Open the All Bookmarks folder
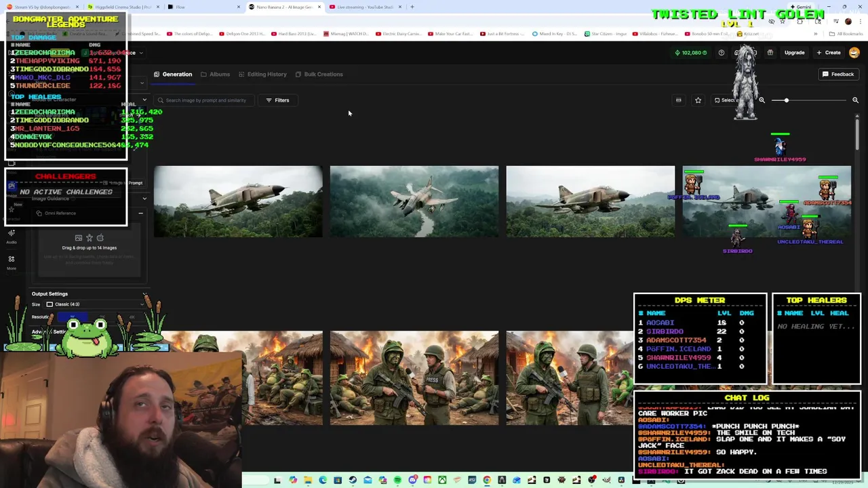 click(846, 34)
